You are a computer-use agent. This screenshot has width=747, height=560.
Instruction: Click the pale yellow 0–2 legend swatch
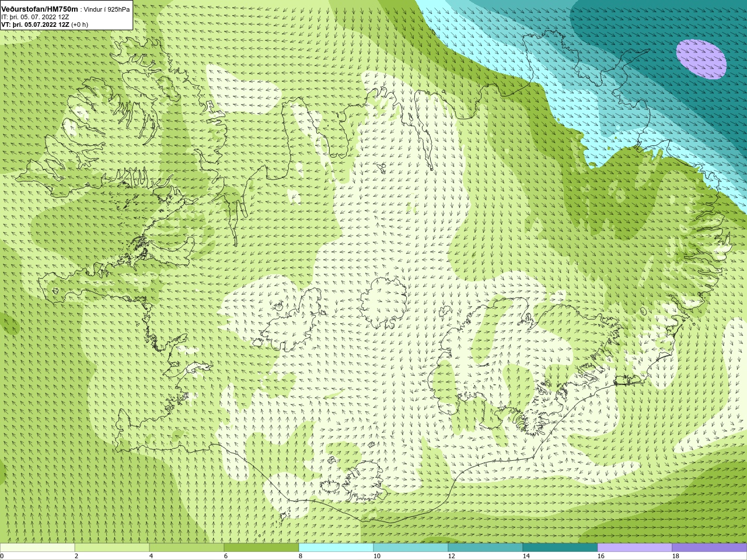pyautogui.click(x=37, y=548)
